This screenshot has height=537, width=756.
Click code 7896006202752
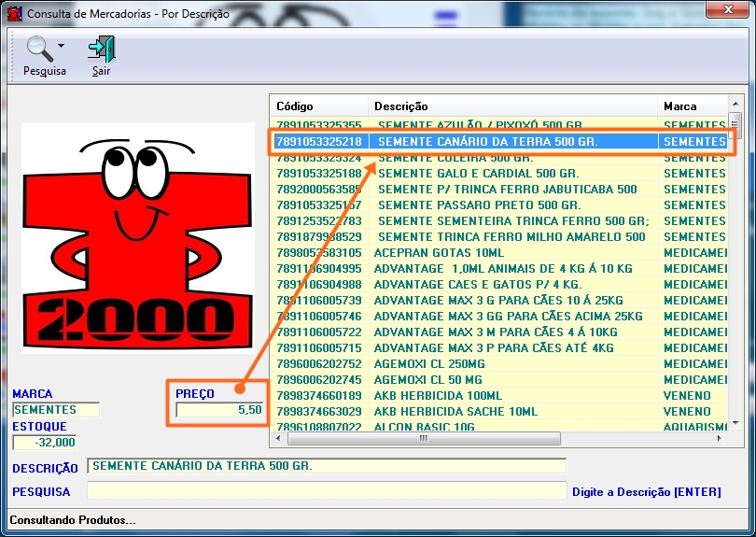[x=319, y=364]
